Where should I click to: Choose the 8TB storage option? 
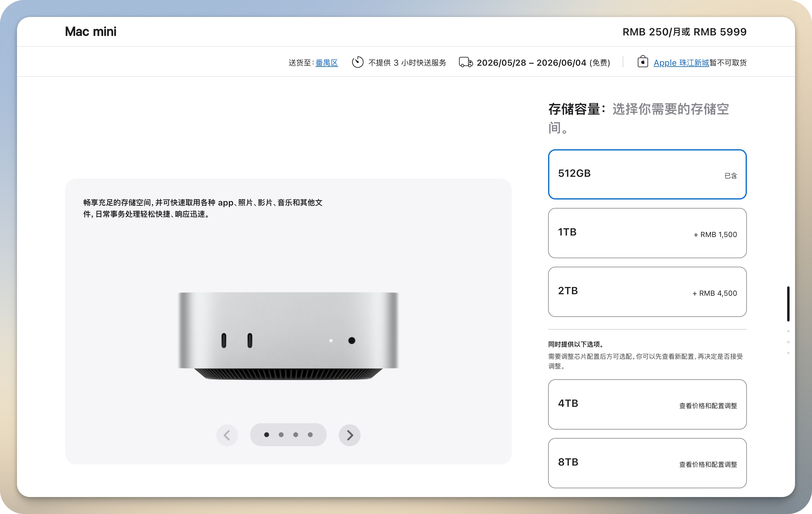coord(647,463)
